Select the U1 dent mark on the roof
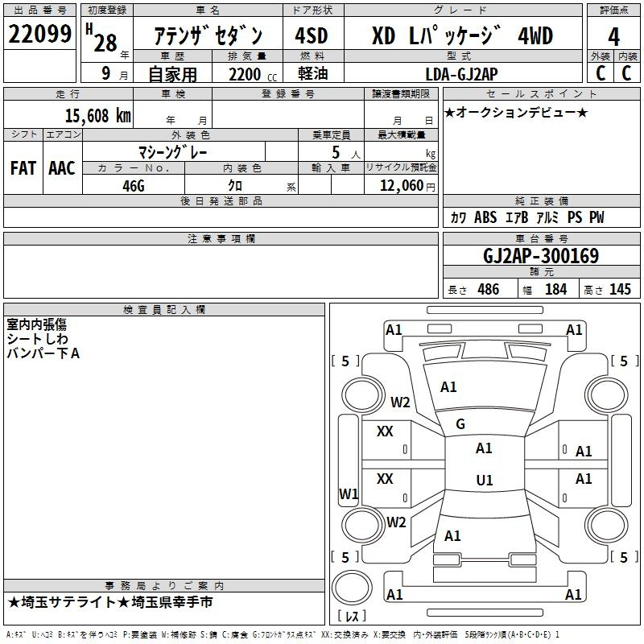The width and height of the screenshot is (644, 644). pos(484,481)
